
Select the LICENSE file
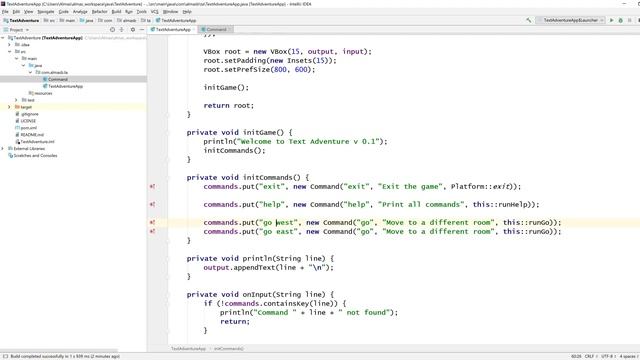tap(28, 121)
